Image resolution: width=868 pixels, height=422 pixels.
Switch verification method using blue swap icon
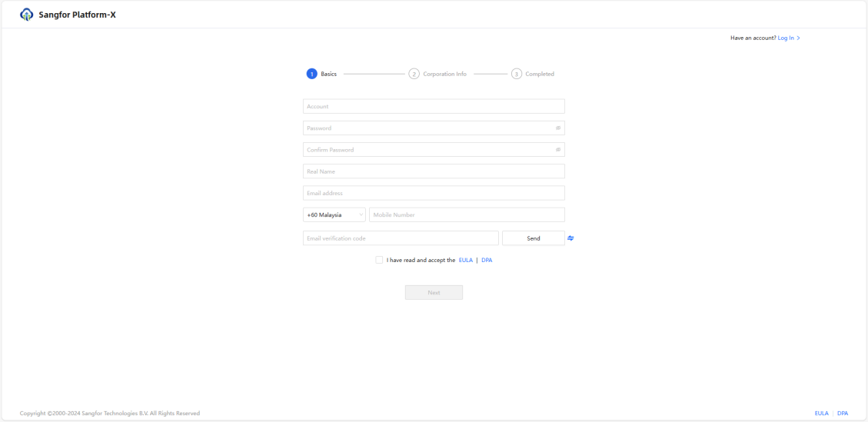click(570, 238)
